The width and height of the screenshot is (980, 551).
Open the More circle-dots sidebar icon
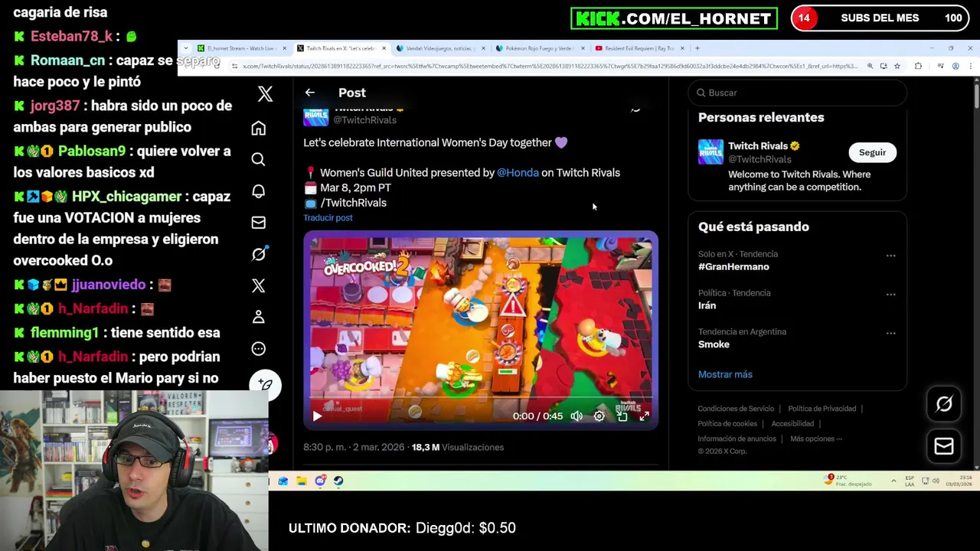259,349
